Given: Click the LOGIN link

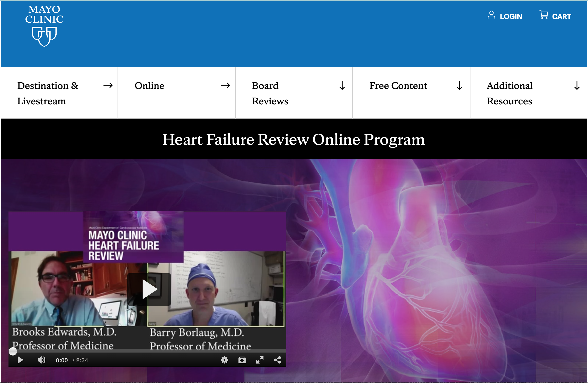Looking at the screenshot, I should [x=511, y=16].
